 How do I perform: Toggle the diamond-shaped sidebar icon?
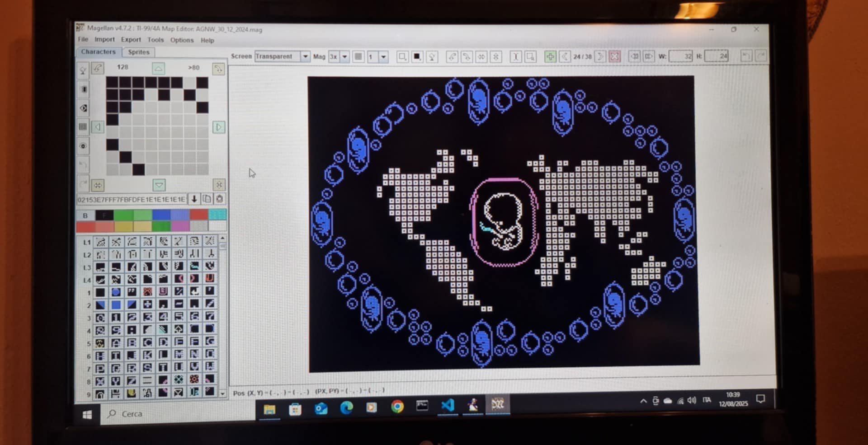point(83,108)
